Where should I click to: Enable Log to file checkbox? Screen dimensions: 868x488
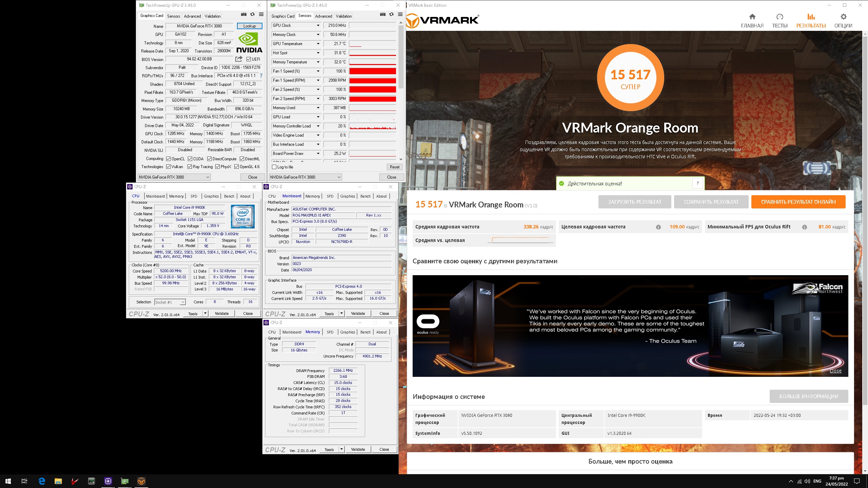click(x=274, y=167)
